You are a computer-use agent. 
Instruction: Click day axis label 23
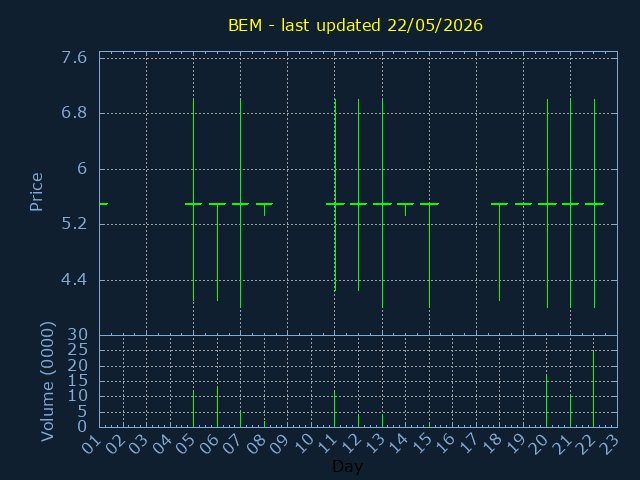click(610, 444)
